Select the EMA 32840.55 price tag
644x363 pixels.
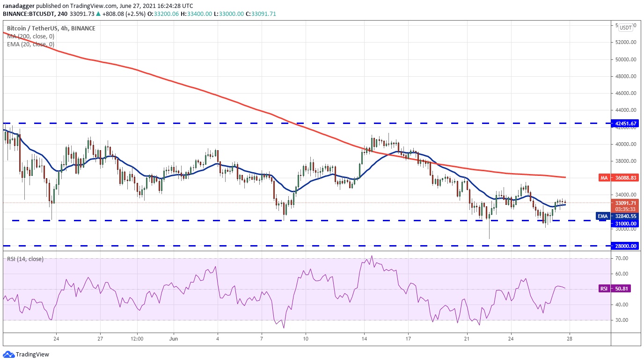coord(616,216)
